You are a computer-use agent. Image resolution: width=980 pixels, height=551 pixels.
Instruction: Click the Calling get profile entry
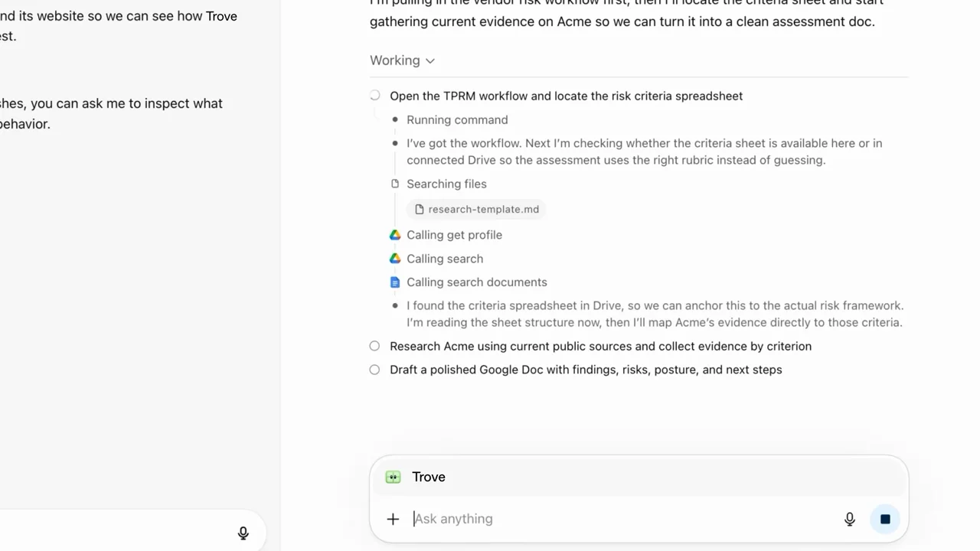coord(454,235)
